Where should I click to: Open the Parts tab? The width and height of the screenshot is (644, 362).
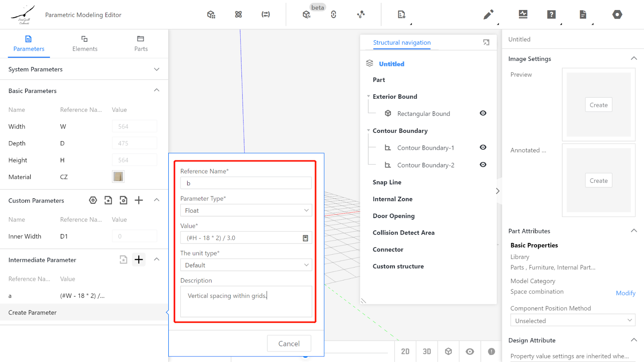(x=141, y=43)
